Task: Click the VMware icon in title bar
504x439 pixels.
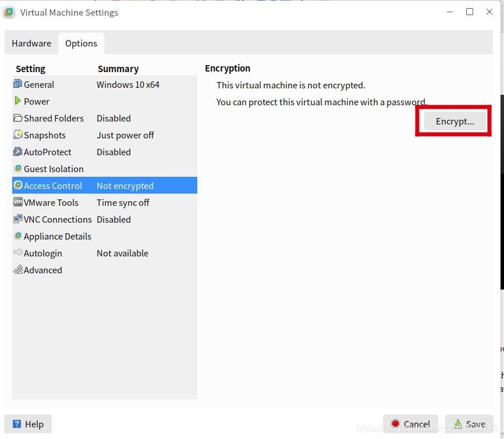Action: (x=9, y=13)
